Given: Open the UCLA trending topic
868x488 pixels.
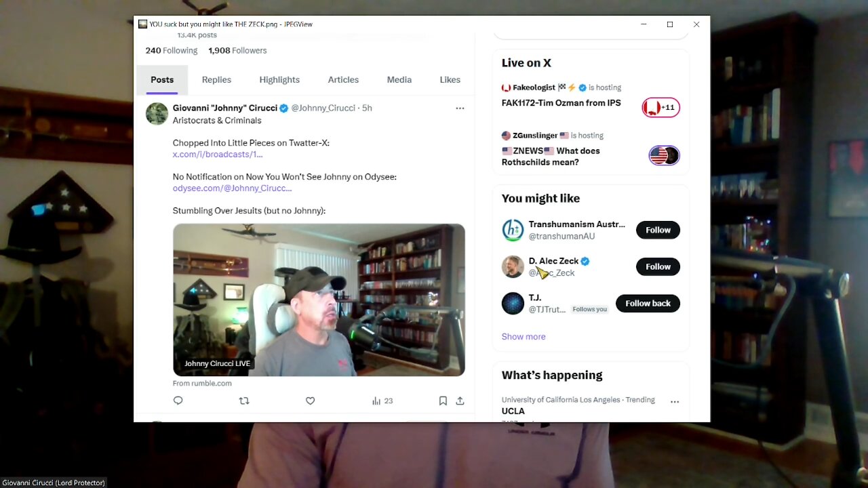Looking at the screenshot, I should click(x=513, y=411).
